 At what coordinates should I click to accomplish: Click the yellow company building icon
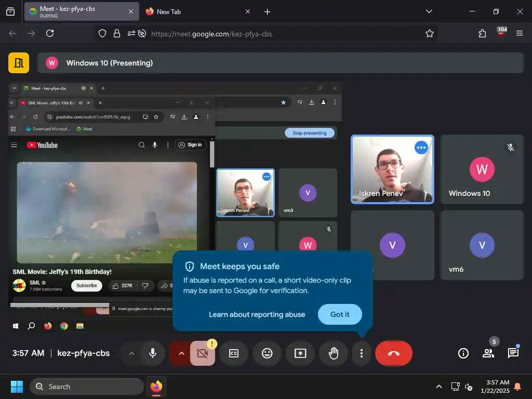tap(19, 63)
